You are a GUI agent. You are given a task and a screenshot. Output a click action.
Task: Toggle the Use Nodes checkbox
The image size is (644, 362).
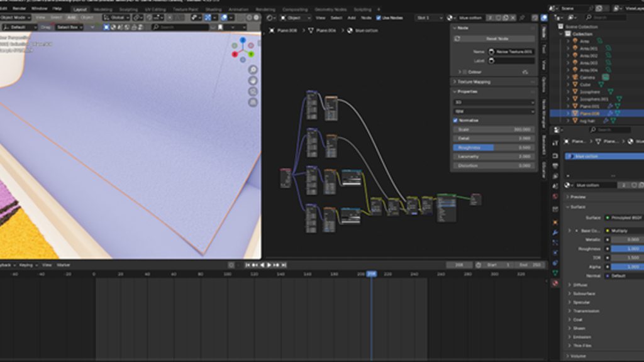pyautogui.click(x=379, y=18)
